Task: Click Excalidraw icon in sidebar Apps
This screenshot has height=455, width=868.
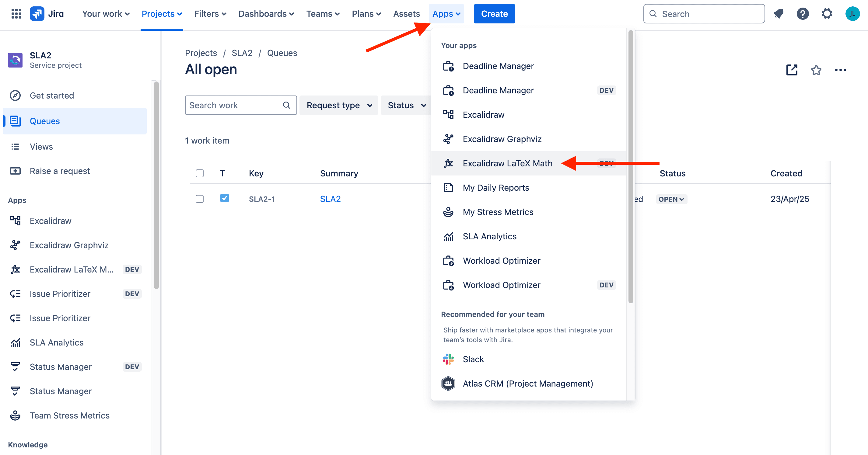Action: (15, 221)
